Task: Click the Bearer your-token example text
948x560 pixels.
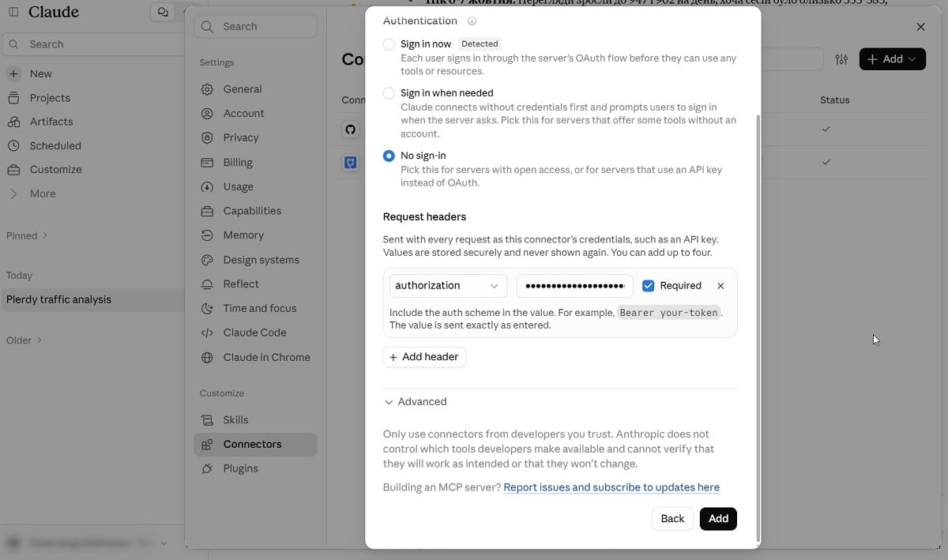Action: pos(668,313)
